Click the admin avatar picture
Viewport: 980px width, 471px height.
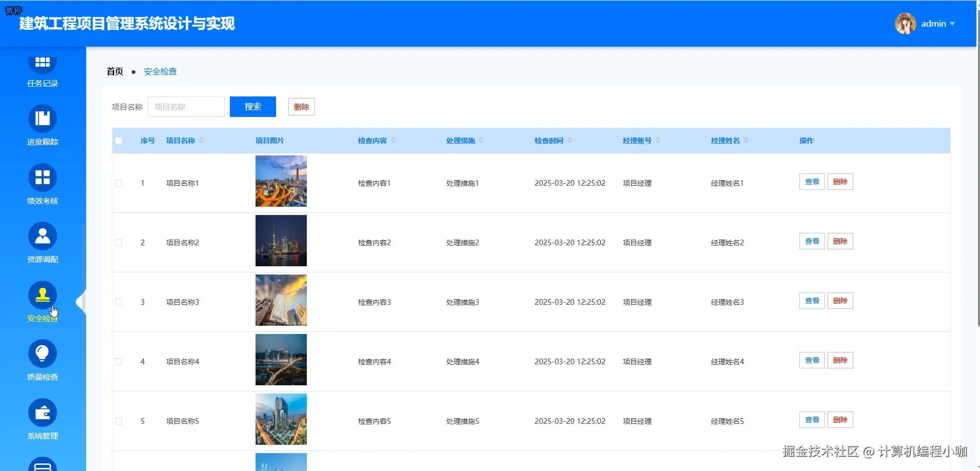(906, 24)
